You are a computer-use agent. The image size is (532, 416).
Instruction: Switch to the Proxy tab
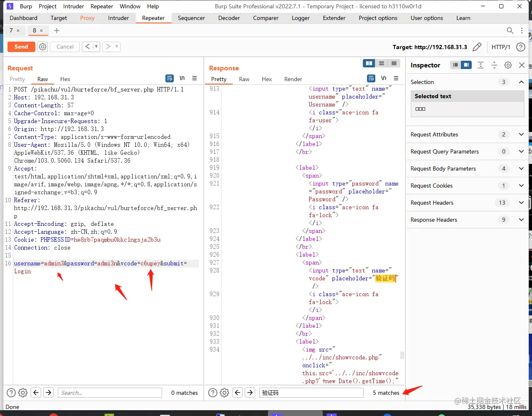tap(87, 18)
